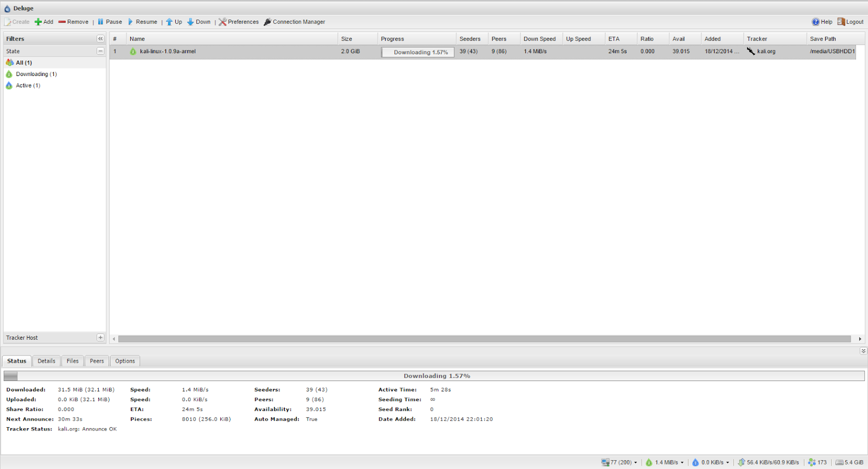Move torrent Up in queue
Viewport: 868px width, 469px height.
174,22
